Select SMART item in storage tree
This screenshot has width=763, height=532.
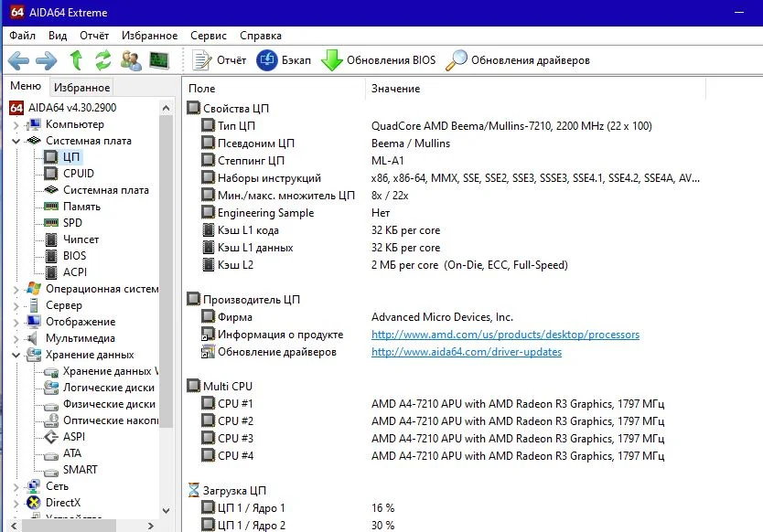click(x=80, y=470)
